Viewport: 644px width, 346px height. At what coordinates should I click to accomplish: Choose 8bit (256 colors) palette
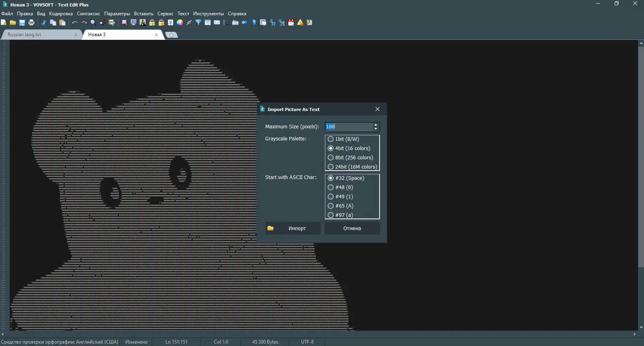pos(351,158)
